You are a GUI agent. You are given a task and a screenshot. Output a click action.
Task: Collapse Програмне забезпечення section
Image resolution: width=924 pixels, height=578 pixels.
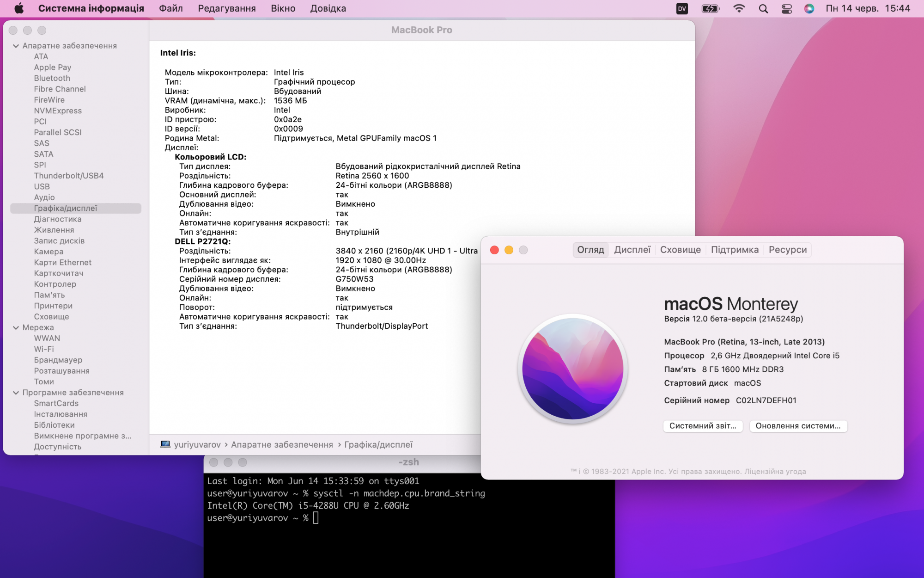tap(16, 393)
